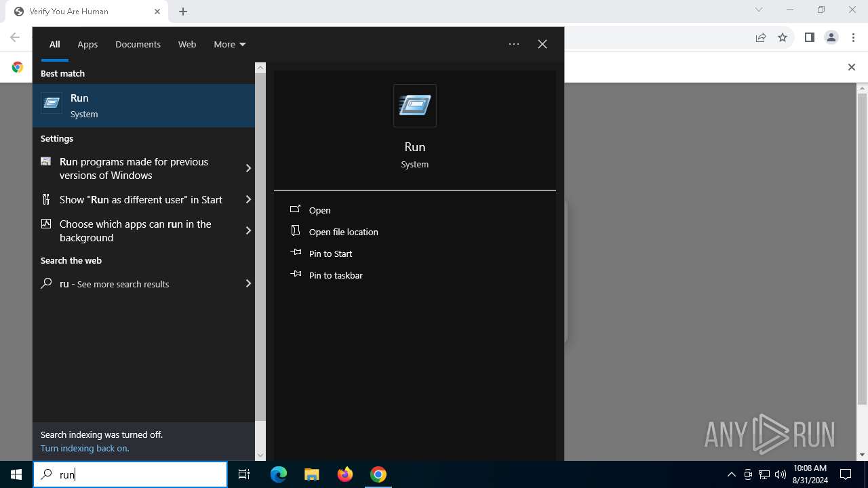Expand the More filter dropdown

[230, 44]
